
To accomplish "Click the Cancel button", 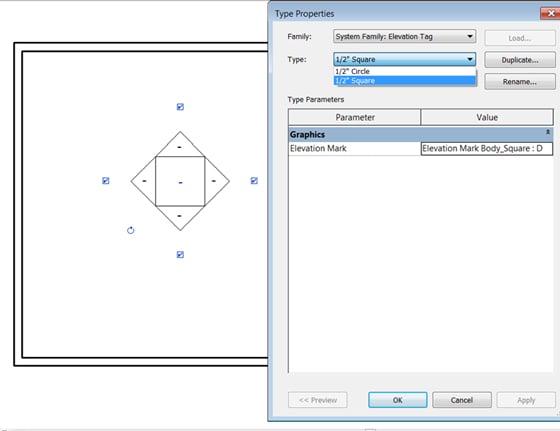I will [461, 400].
